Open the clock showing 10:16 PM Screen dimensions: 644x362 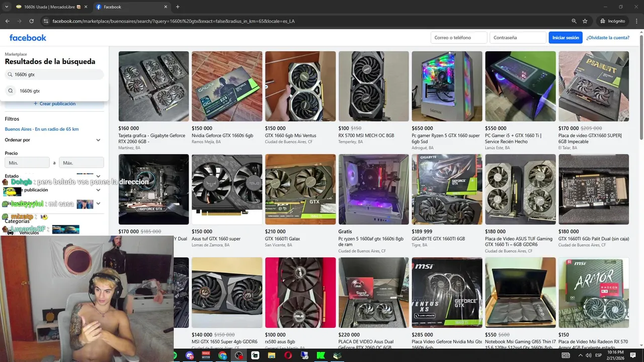616,355
